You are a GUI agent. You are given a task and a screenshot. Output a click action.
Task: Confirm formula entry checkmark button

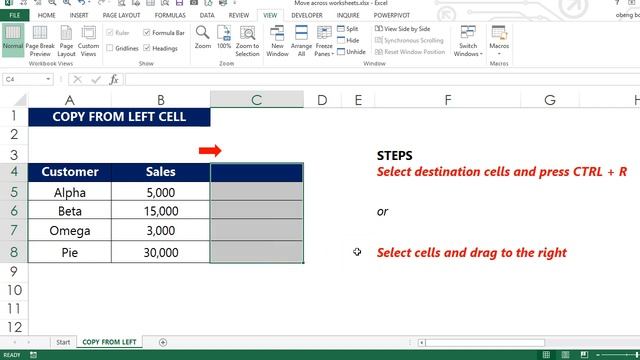point(96,80)
